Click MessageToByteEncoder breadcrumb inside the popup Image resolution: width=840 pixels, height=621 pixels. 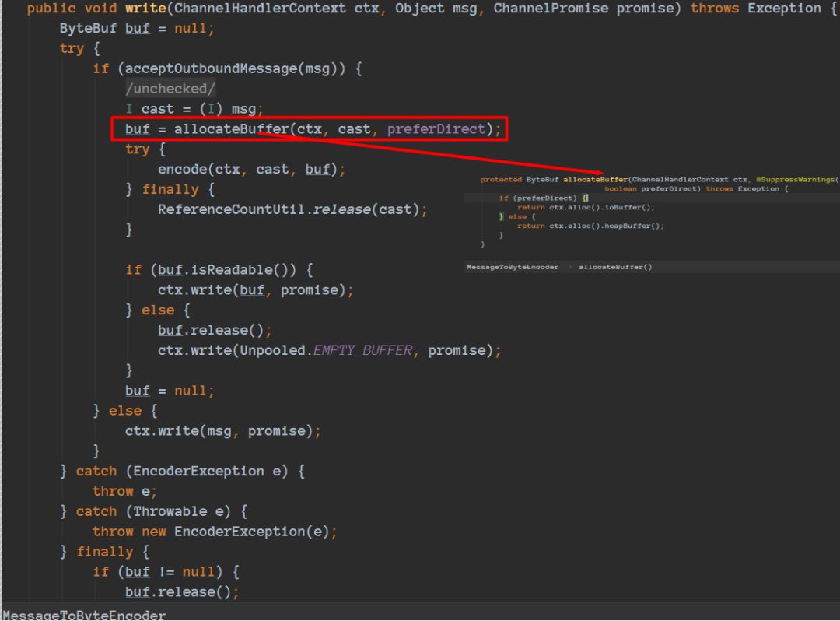pyautogui.click(x=512, y=267)
